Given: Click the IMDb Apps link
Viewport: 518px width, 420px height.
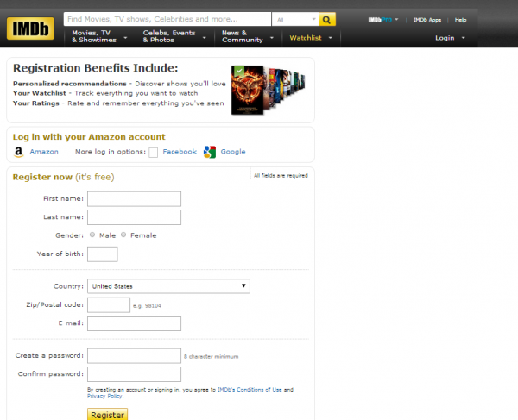Looking at the screenshot, I should pos(427,20).
